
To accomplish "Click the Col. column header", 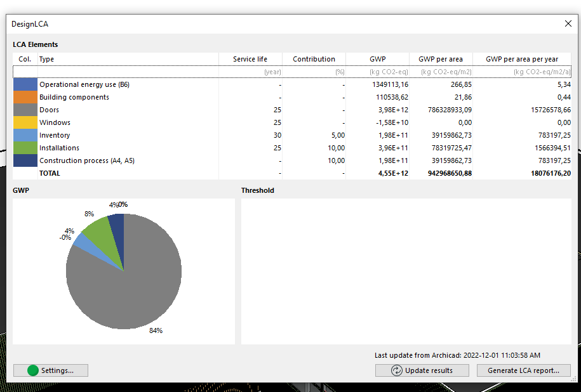I will [x=25, y=59].
